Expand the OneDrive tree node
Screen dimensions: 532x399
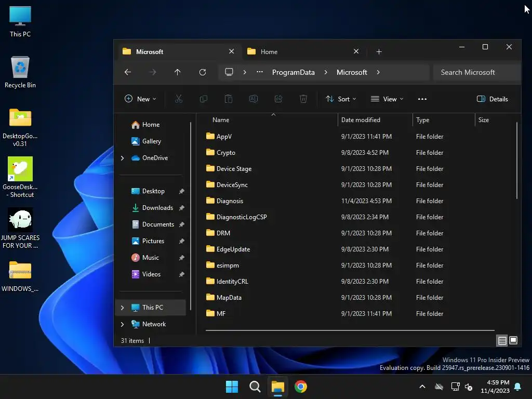[x=123, y=158]
